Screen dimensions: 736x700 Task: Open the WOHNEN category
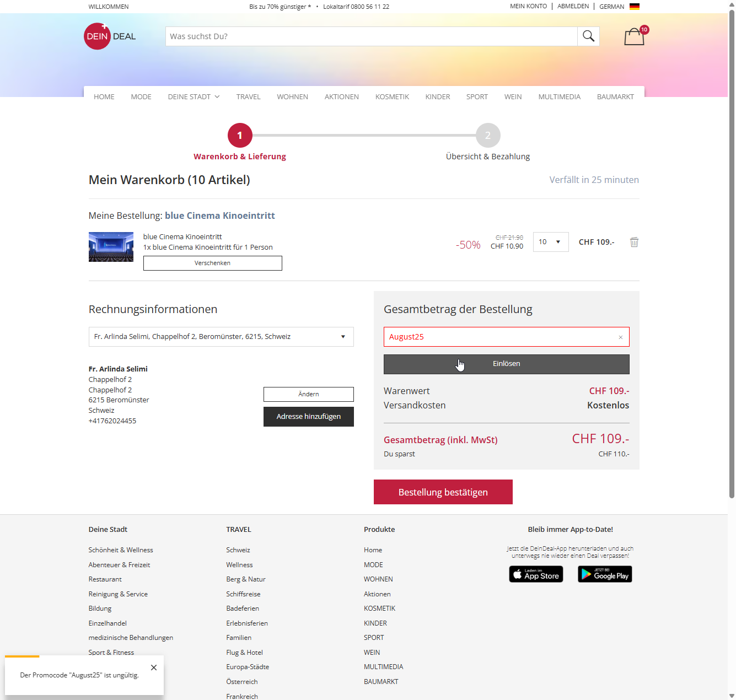tap(293, 97)
